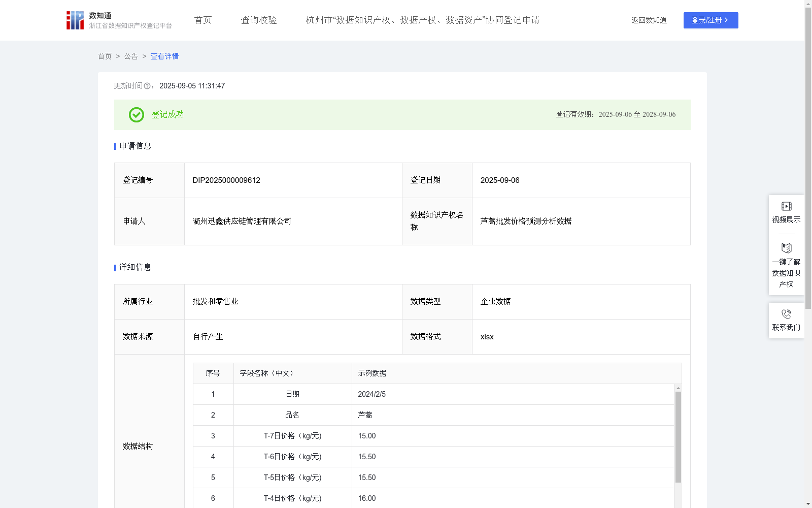
Task: Select the 查询校验 navigation item
Action: 259,20
